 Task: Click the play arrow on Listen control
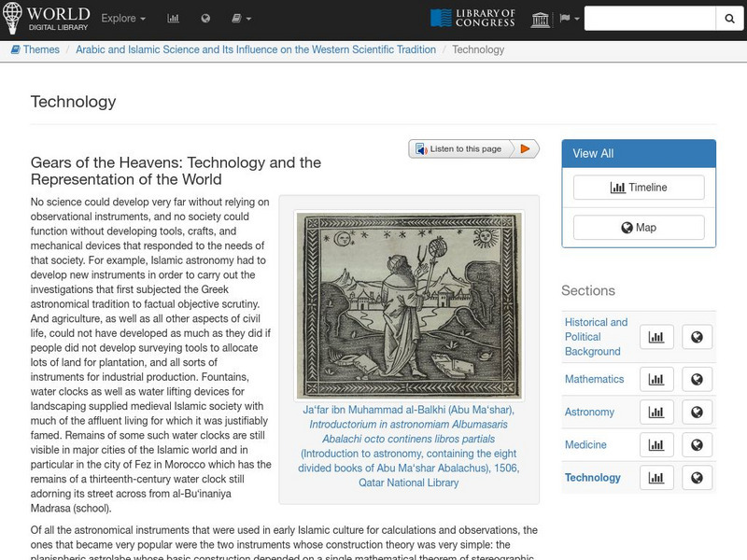click(x=523, y=148)
